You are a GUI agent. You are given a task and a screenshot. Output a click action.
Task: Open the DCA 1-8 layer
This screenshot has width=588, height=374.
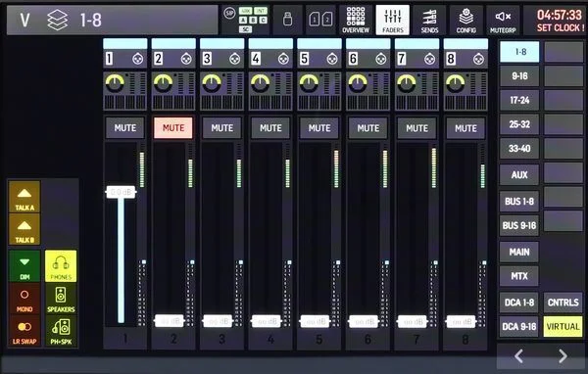click(519, 303)
